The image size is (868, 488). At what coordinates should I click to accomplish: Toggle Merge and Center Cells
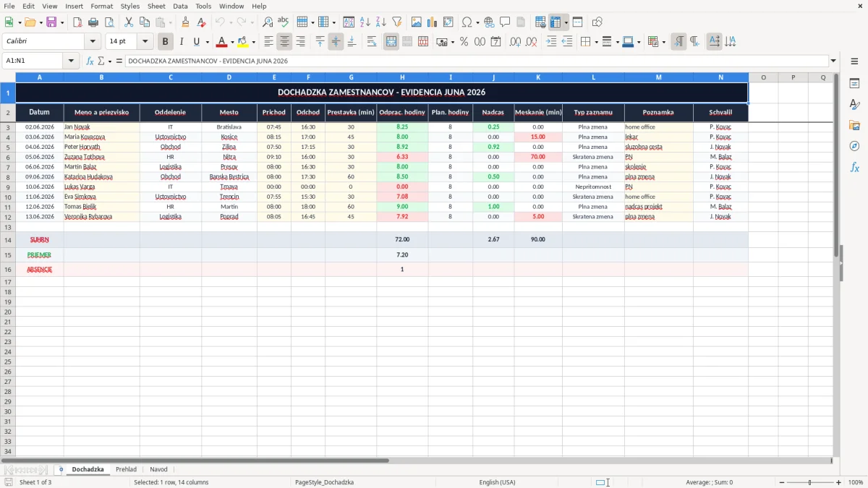pyautogui.click(x=391, y=42)
